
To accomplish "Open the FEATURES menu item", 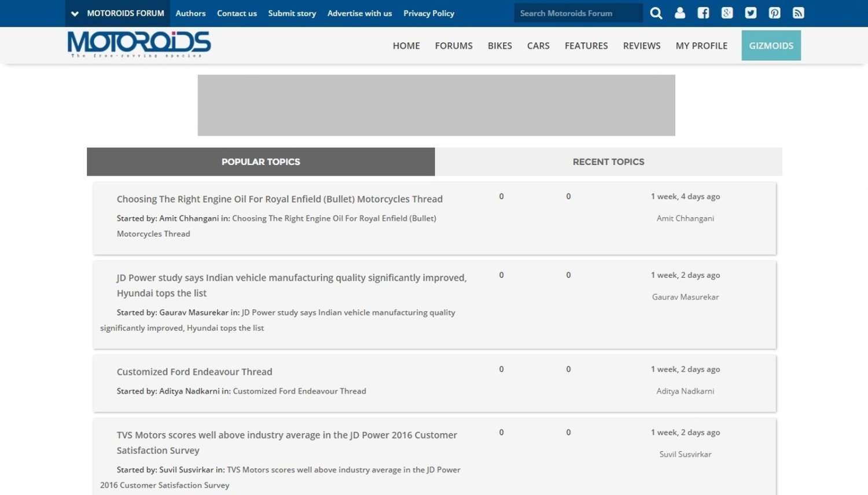I will pos(586,46).
